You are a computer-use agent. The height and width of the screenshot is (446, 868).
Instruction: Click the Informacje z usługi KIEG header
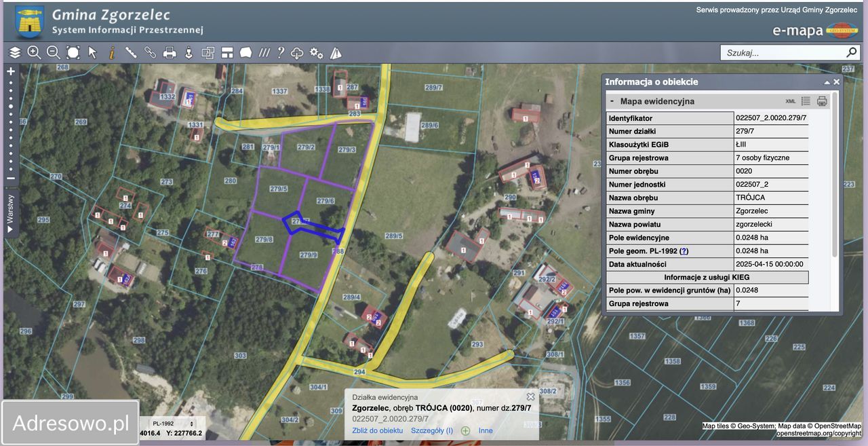707,277
